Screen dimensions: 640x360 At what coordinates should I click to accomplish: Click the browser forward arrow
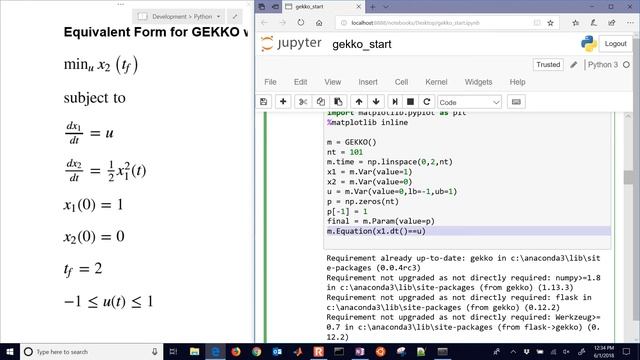[x=282, y=23]
